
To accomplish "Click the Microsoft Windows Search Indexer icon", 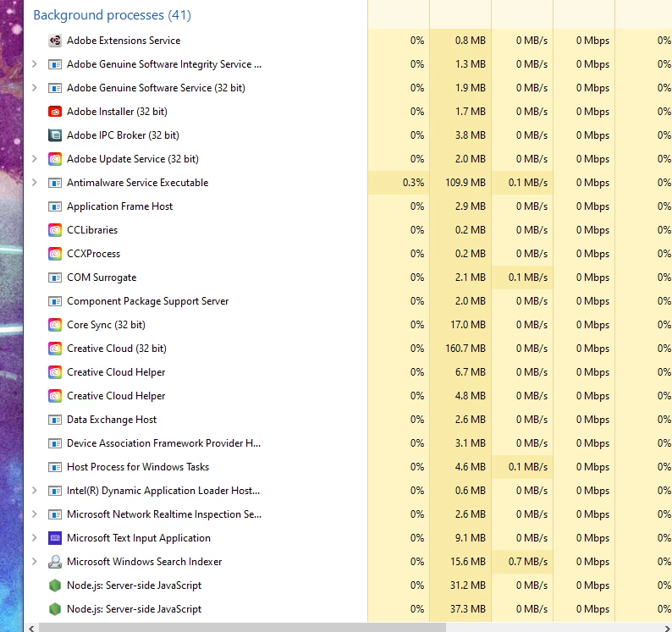I will (x=55, y=562).
